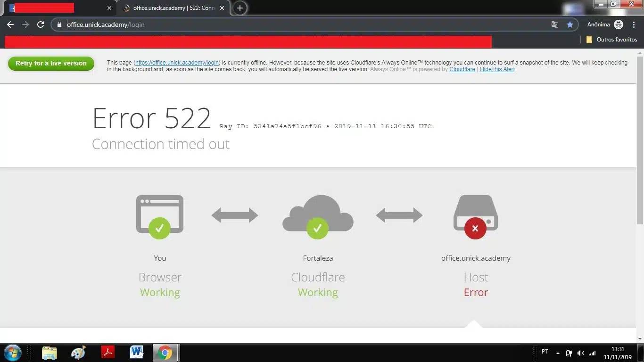Open Windows Explorer from the taskbar
This screenshot has width=644, height=362.
(50, 353)
